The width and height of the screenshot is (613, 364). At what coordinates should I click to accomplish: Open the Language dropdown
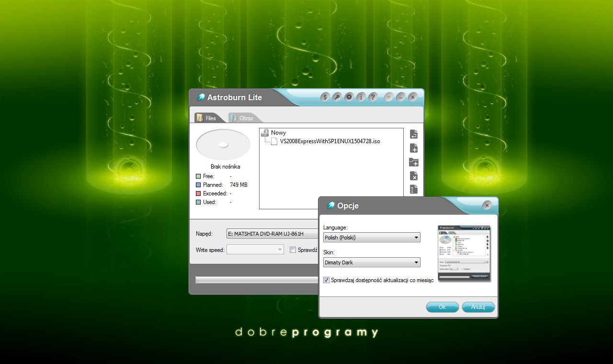(x=372, y=237)
